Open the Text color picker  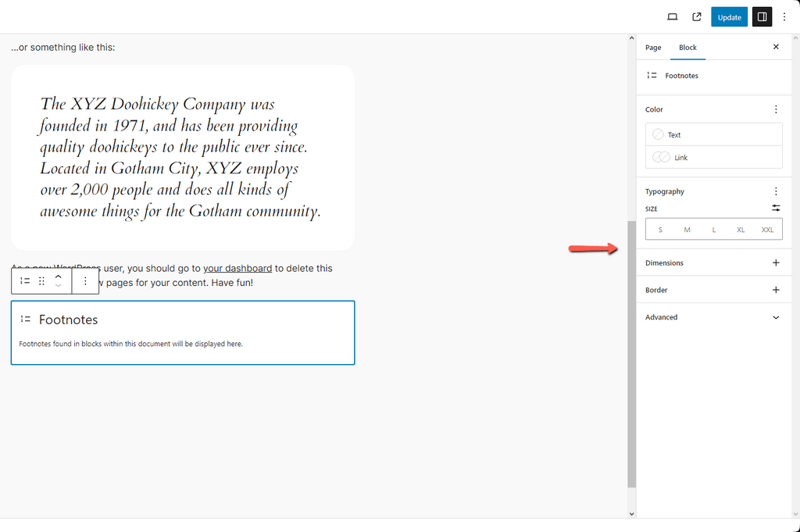pos(713,134)
